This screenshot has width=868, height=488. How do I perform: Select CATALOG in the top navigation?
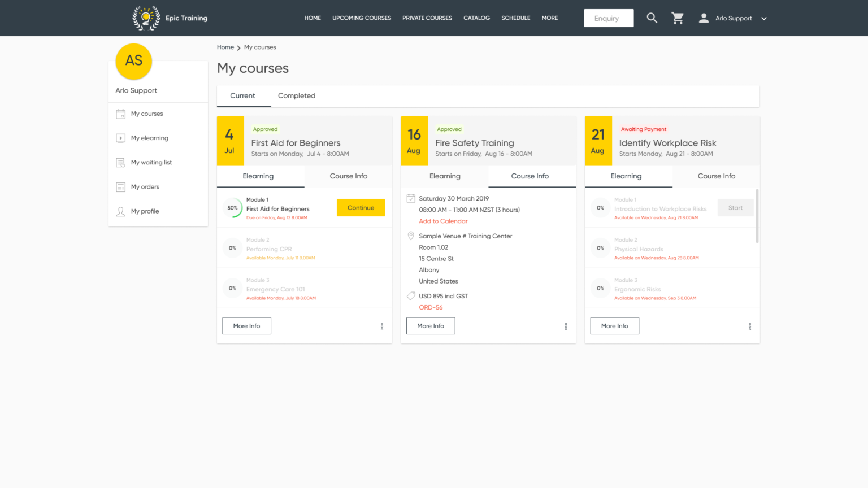tap(476, 18)
